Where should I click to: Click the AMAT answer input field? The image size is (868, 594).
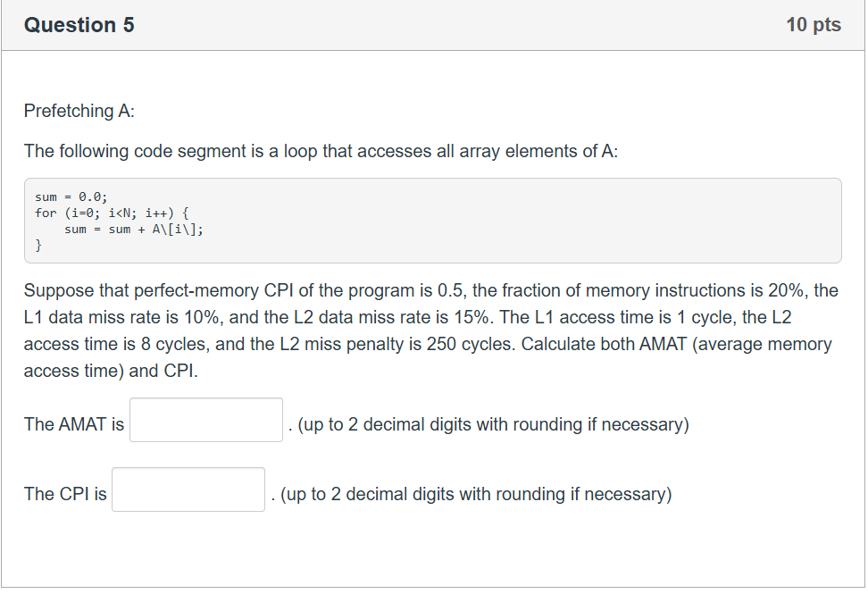point(205,420)
